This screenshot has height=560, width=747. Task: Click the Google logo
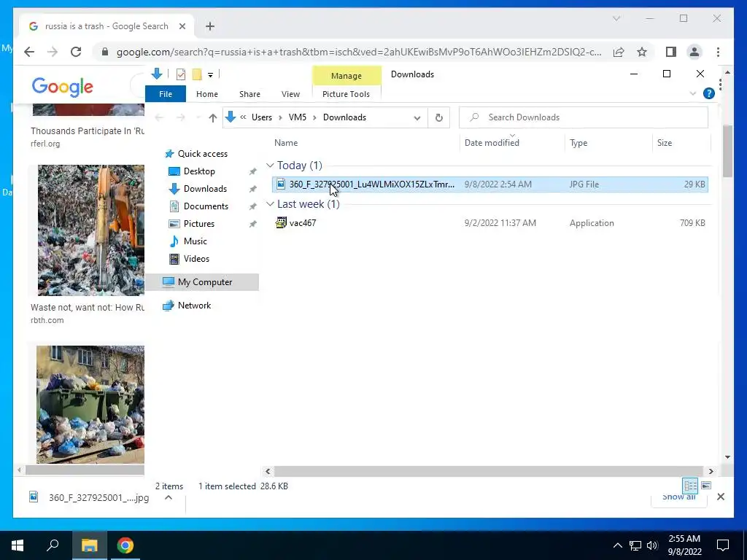point(63,87)
